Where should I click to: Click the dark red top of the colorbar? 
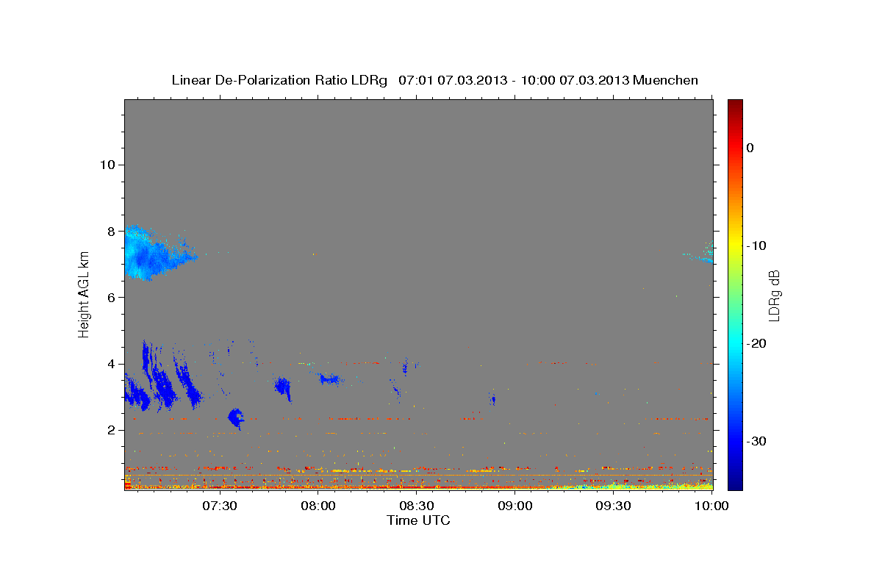pos(735,107)
